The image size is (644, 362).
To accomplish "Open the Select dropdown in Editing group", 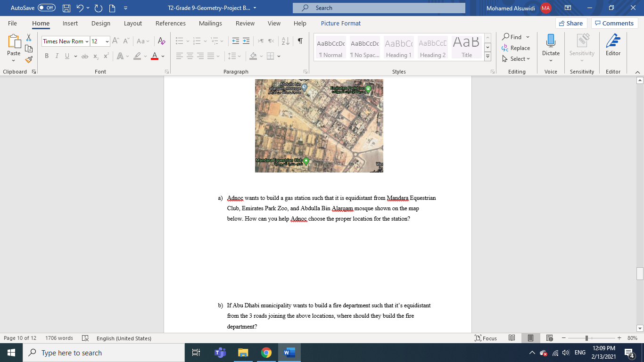I will 516,59.
